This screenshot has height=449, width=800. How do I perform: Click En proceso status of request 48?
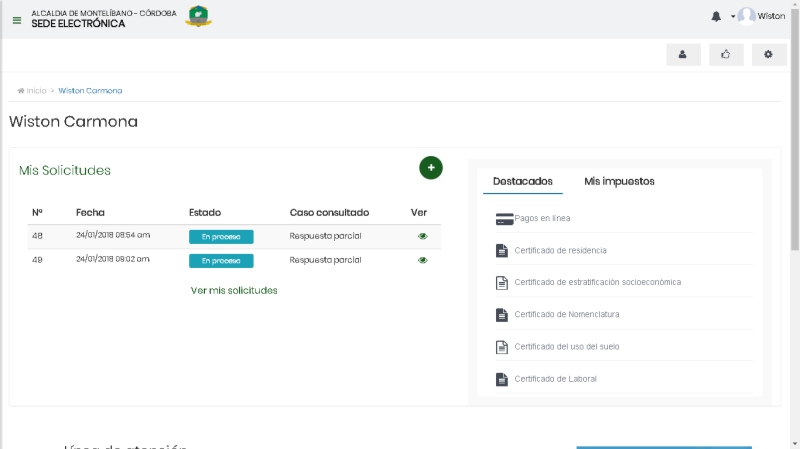221,237
